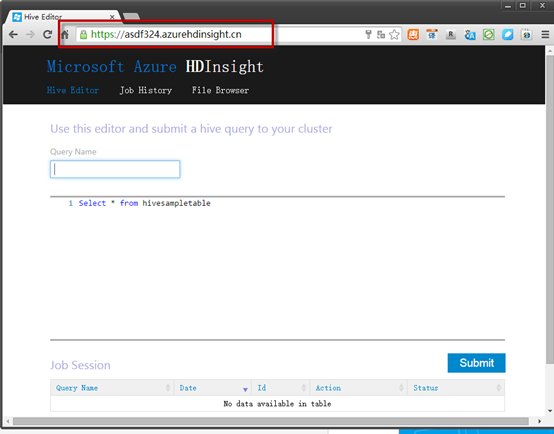
Task: Bookmark this page with star icon
Action: pos(394,35)
